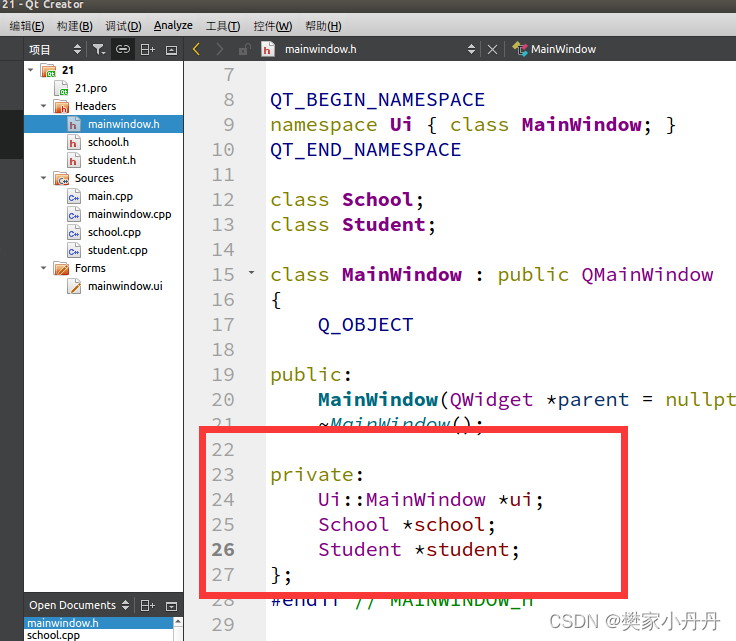Select main.cpp in Sources

pyautogui.click(x=110, y=196)
